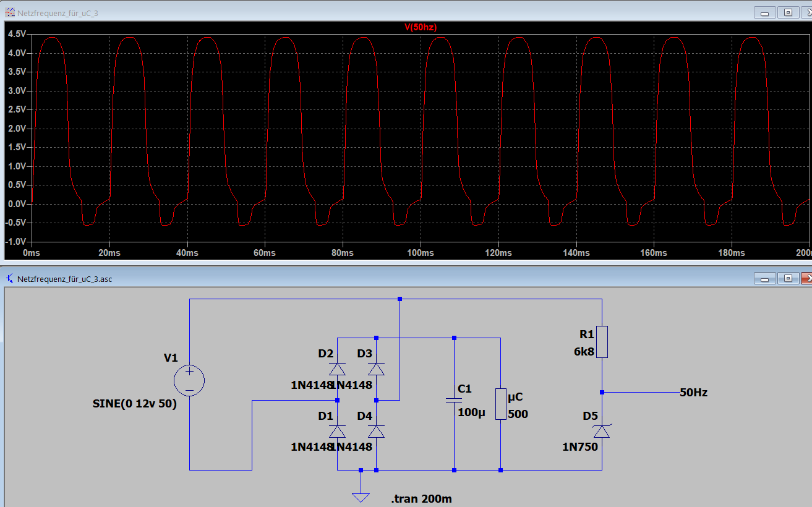Click the 1N750 zener model label

pyautogui.click(x=579, y=446)
